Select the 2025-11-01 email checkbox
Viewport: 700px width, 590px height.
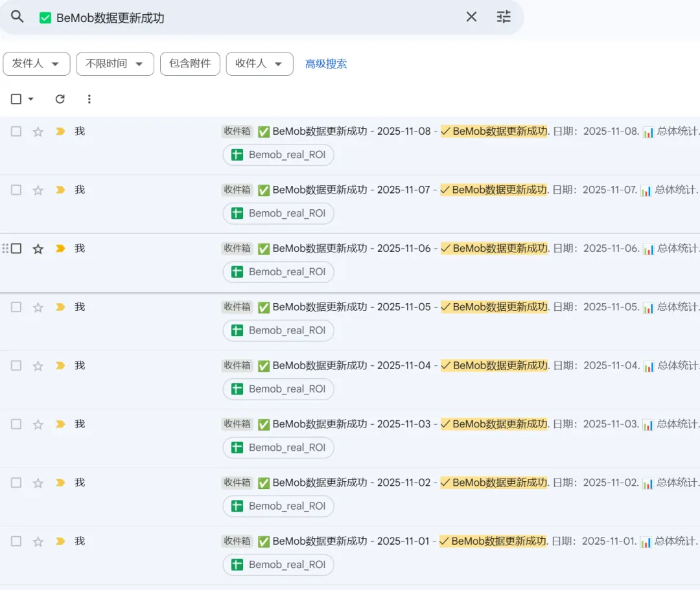[x=16, y=541]
